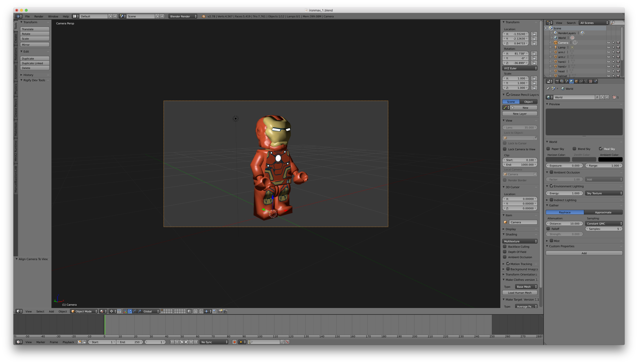Viewport: 638px width, 364px height.
Task: Toggle visibility eye for hand.l object
Action: 609,62
